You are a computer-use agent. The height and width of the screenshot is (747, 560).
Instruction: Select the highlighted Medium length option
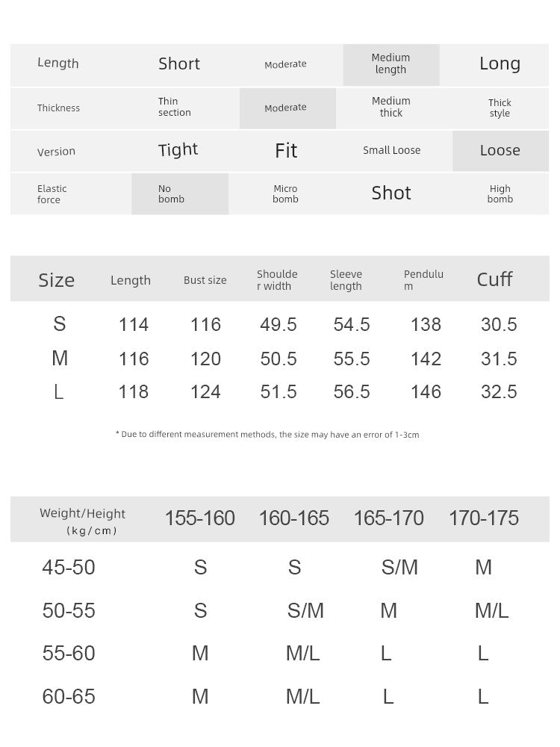[391, 65]
